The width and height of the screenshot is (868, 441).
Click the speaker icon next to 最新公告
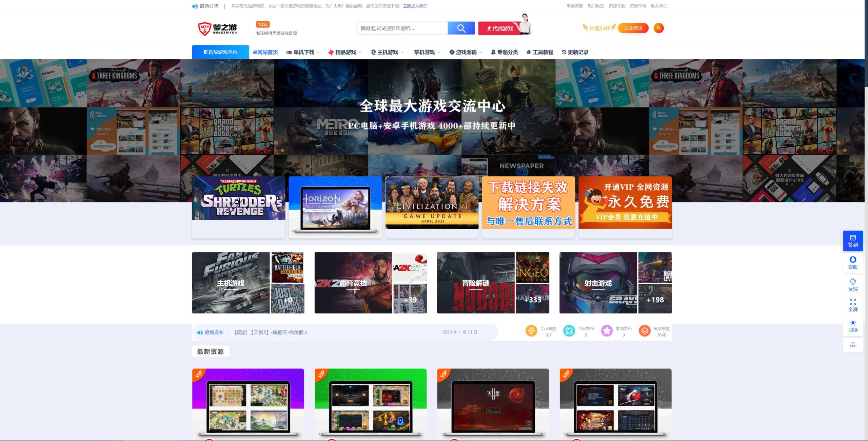coord(194,6)
